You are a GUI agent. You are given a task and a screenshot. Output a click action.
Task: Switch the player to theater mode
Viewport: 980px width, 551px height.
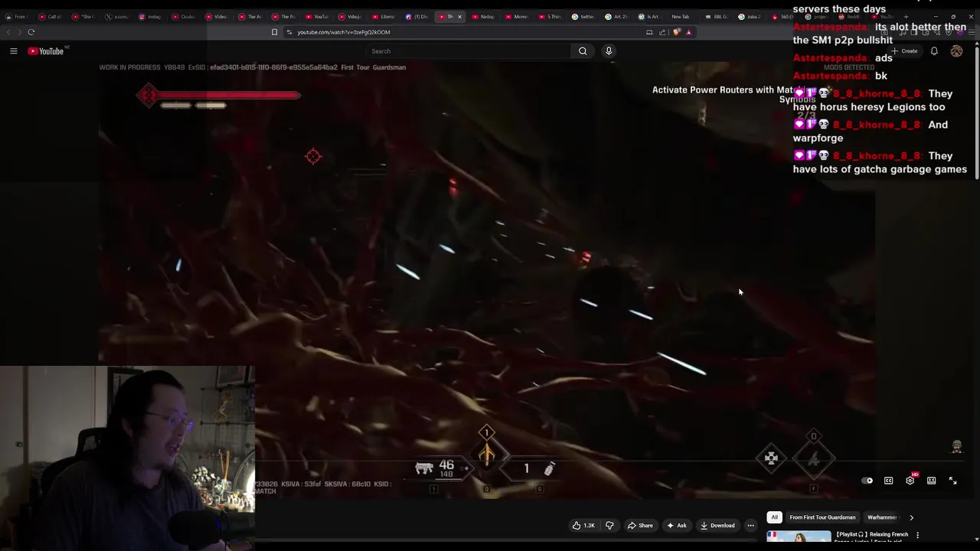tap(931, 481)
